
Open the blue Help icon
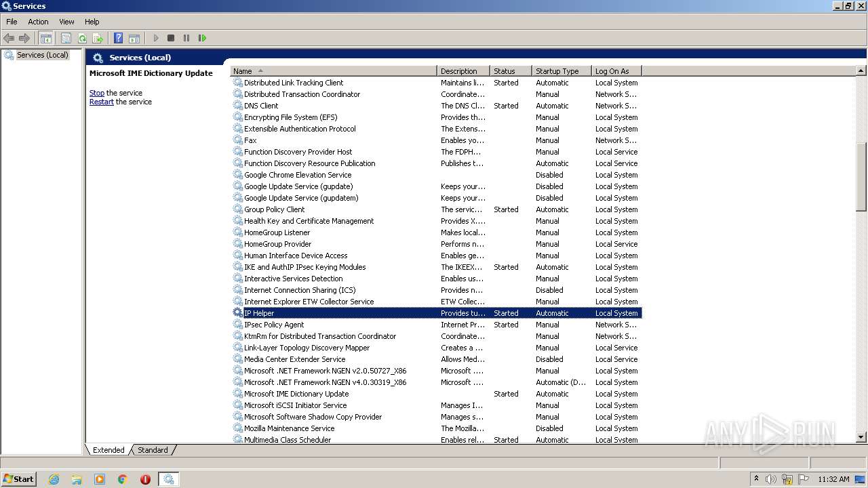(119, 39)
